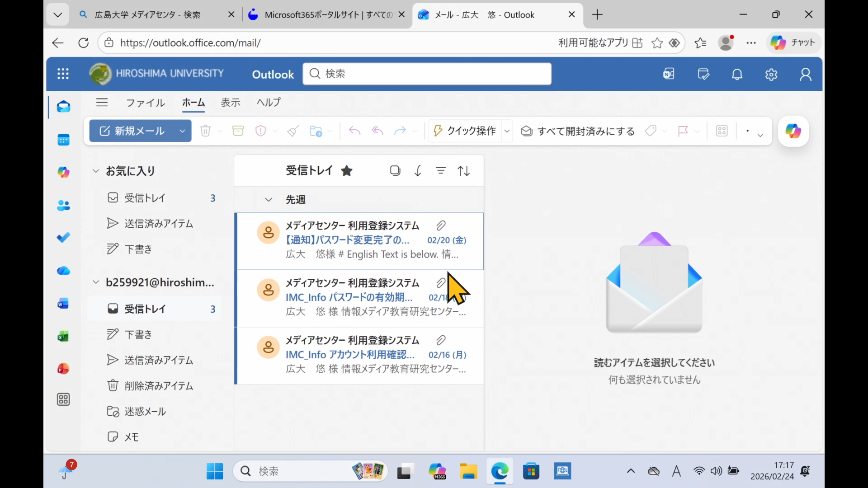Click すべて開封済みにする button
This screenshot has width=868, height=488.
pos(578,131)
